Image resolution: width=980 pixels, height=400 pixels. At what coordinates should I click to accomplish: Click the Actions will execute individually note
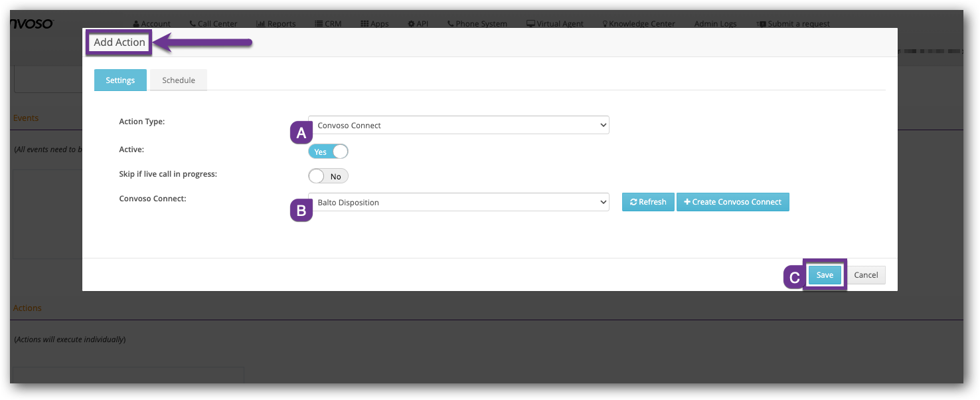click(x=70, y=340)
